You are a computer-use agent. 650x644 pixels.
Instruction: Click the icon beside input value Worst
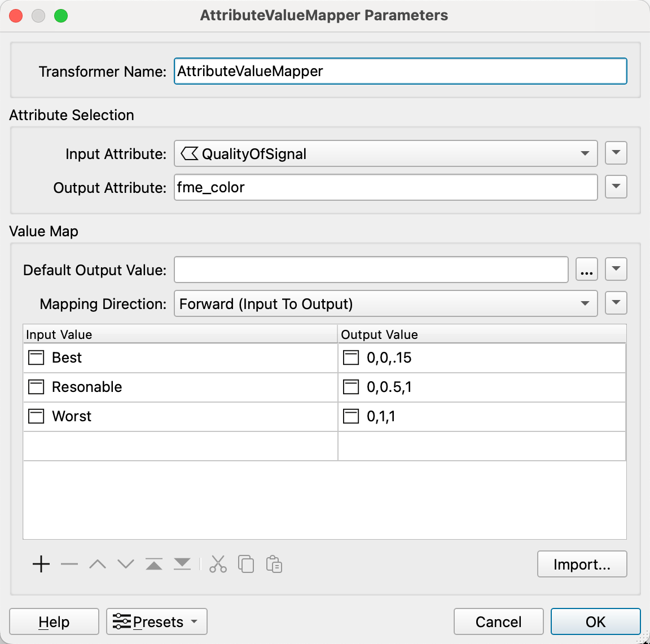pos(36,417)
